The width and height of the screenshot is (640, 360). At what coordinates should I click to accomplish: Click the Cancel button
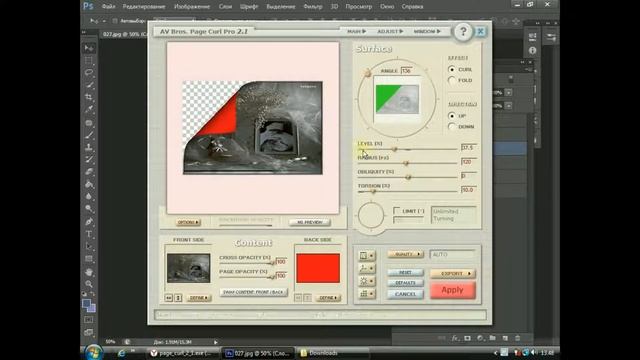[x=405, y=294]
